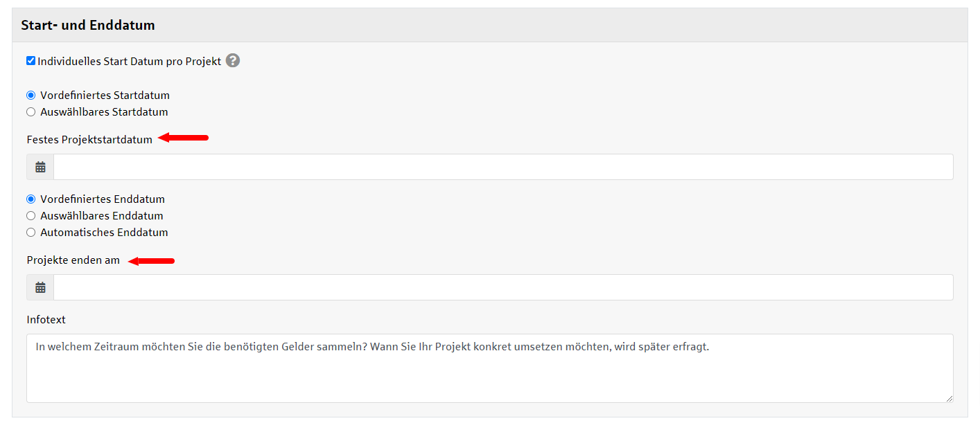This screenshot has height=423, width=980.
Task: Choose the Auswählbares Enddatum option
Action: 30,216
